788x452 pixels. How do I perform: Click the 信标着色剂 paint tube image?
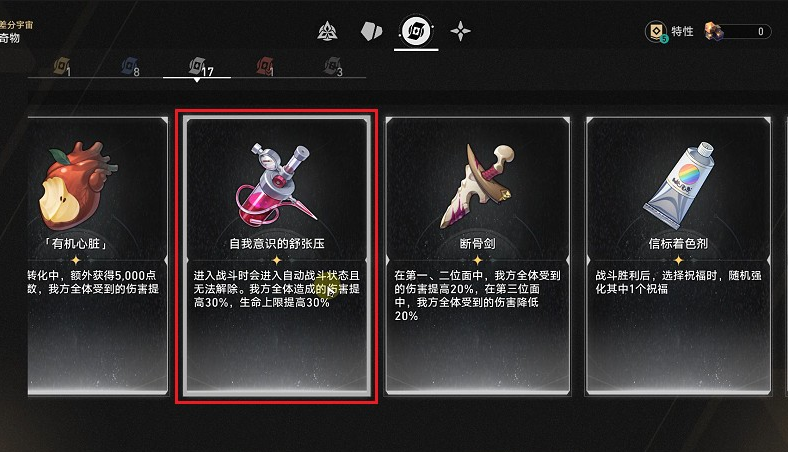pos(679,185)
